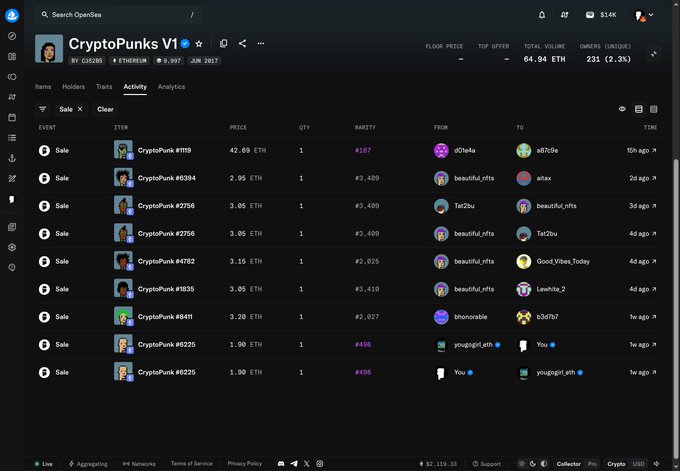Open the anchor rewards icon in sidebar
Viewport: 680px width, 471px height.
coord(12,158)
